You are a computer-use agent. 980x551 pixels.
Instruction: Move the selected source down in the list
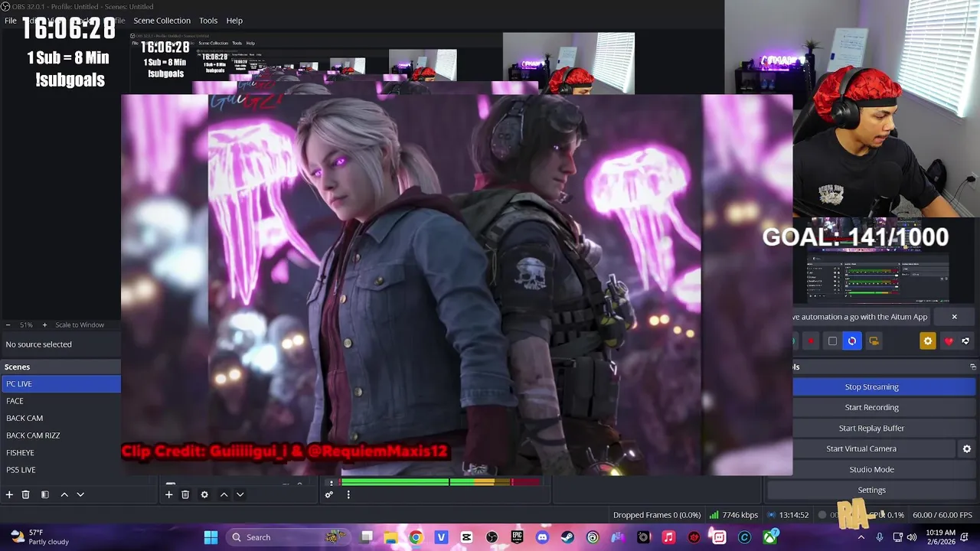point(240,495)
